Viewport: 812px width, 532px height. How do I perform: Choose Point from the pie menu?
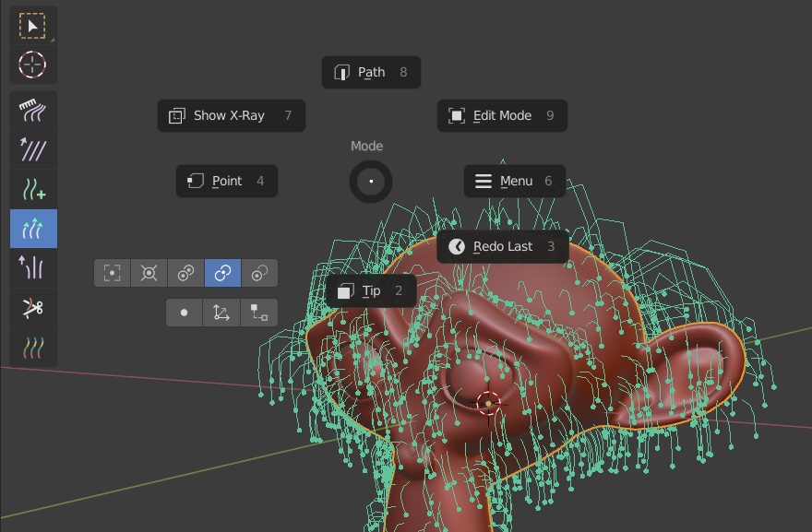[x=225, y=181]
